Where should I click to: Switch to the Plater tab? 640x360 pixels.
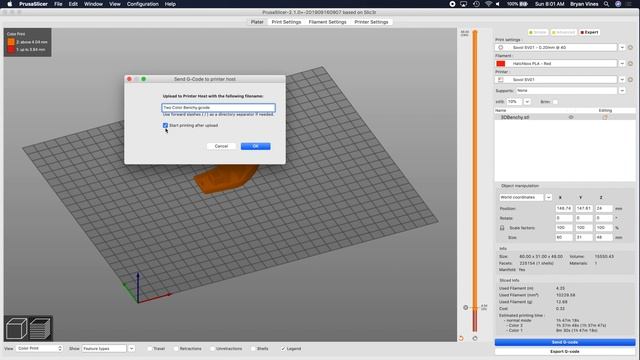pos(257,22)
